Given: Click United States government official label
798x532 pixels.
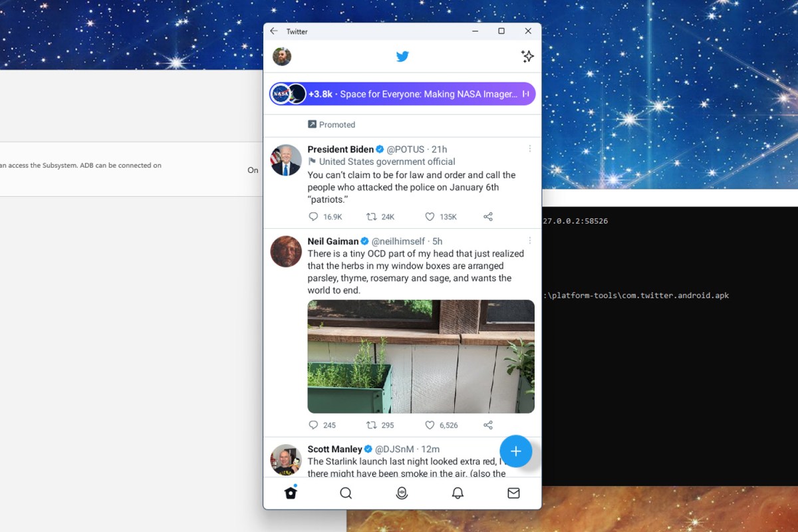Looking at the screenshot, I should click(x=381, y=162).
